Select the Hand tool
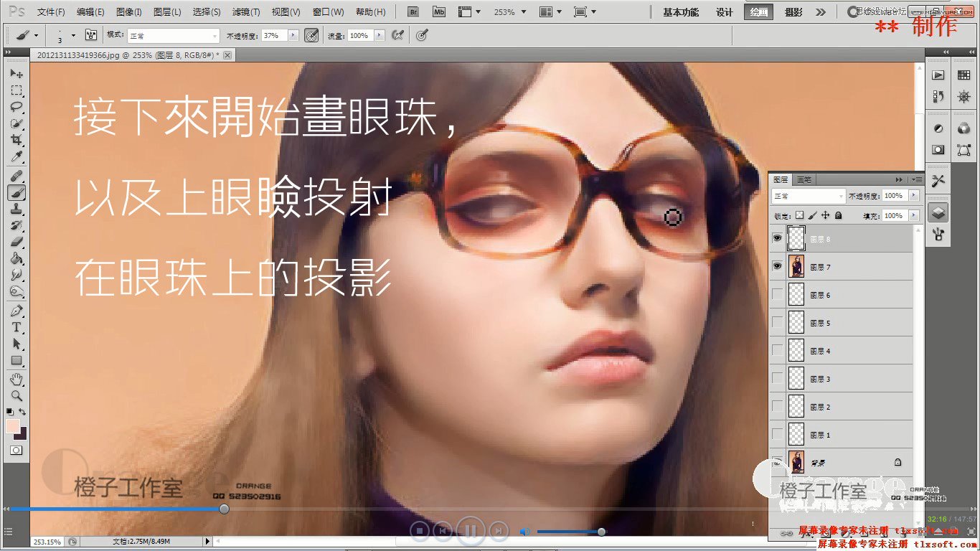Image resolution: width=980 pixels, height=551 pixels. tap(17, 379)
